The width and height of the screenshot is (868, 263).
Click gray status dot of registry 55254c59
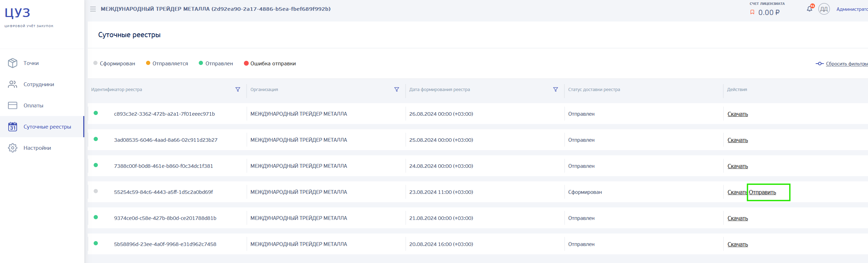[x=96, y=191]
